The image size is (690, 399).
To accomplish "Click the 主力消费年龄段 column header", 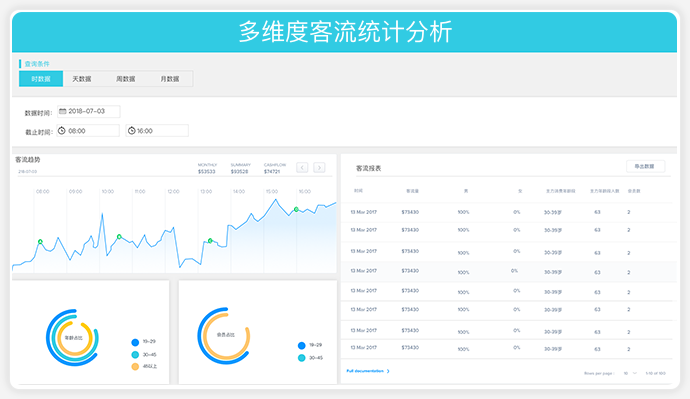I will [561, 191].
